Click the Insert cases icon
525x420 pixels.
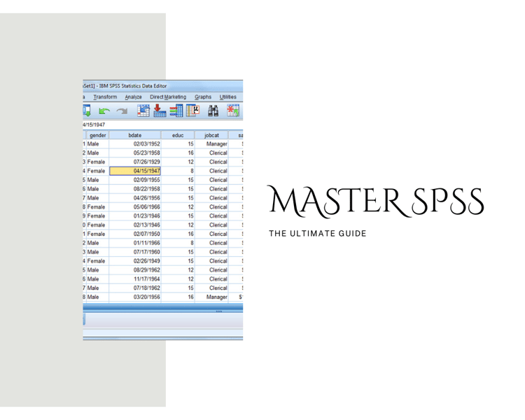coord(233,111)
